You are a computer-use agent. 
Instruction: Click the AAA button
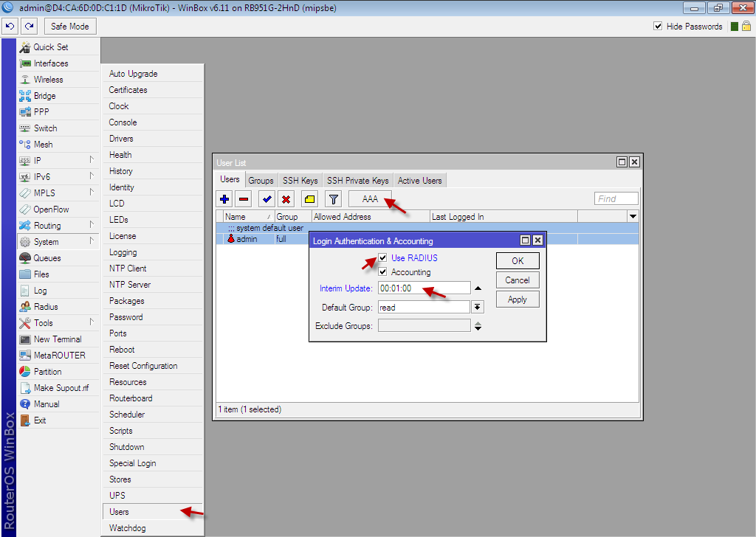[370, 199]
